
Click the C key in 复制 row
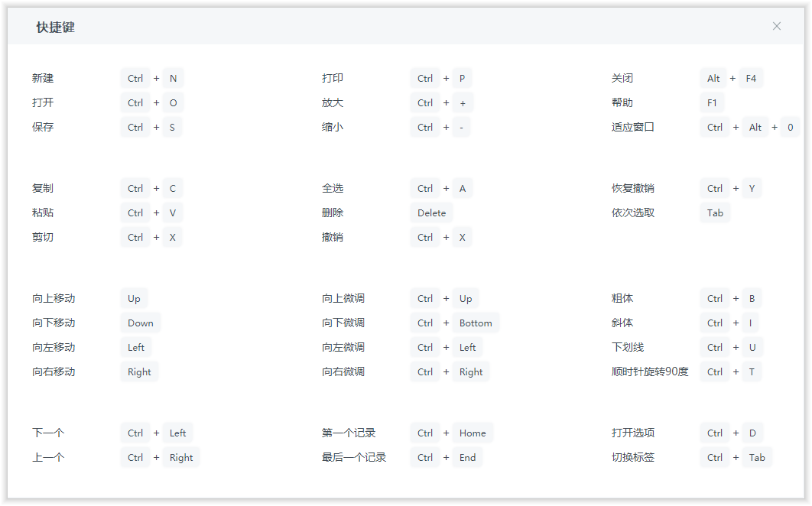(173, 188)
